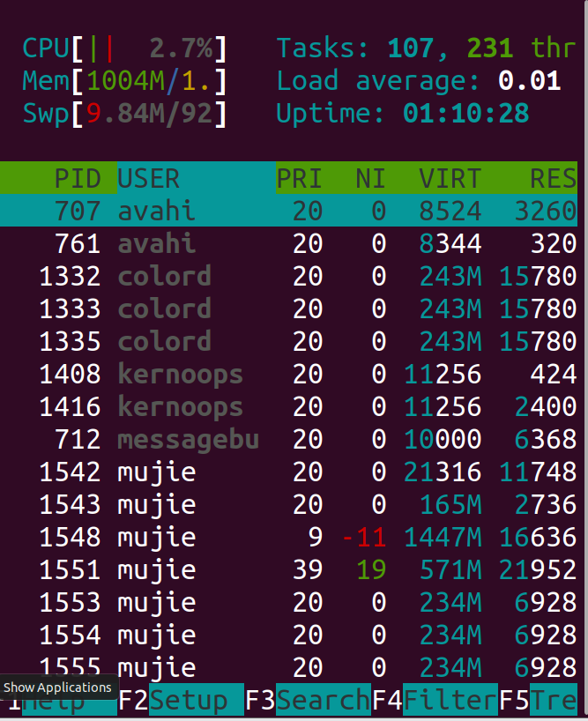
Task: Sort by the NI column header
Action: pyautogui.click(x=370, y=178)
